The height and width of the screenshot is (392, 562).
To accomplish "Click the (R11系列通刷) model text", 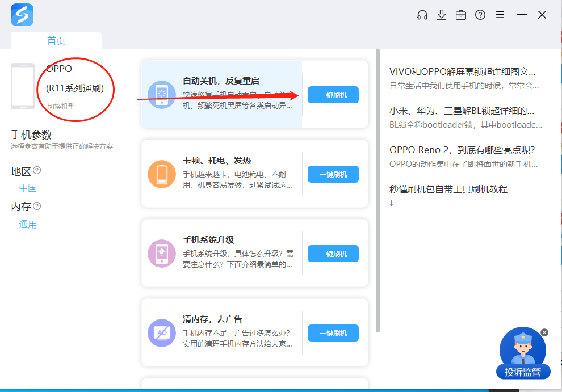I will pos(75,88).
